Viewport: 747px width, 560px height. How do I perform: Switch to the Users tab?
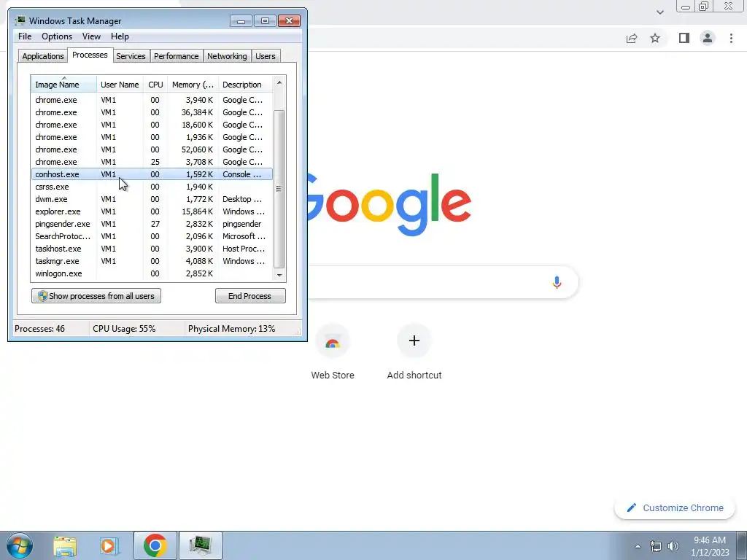[x=266, y=56]
